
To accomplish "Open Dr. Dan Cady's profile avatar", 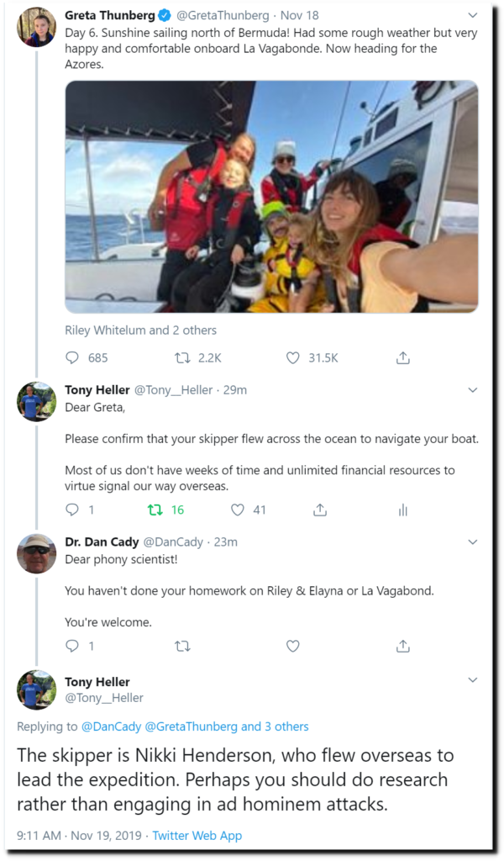I will (x=36, y=553).
